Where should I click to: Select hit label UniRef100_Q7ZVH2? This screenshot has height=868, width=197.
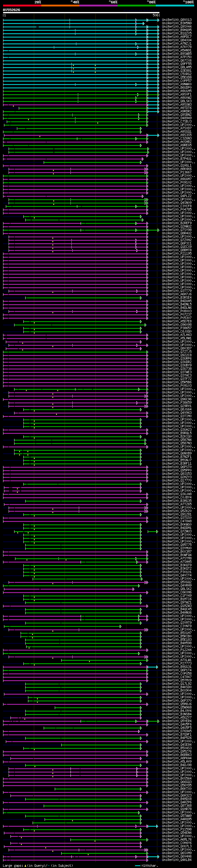click(x=177, y=240)
